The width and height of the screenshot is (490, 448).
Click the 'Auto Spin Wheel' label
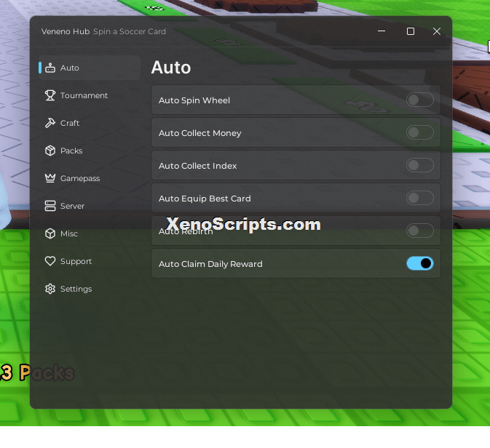(194, 100)
